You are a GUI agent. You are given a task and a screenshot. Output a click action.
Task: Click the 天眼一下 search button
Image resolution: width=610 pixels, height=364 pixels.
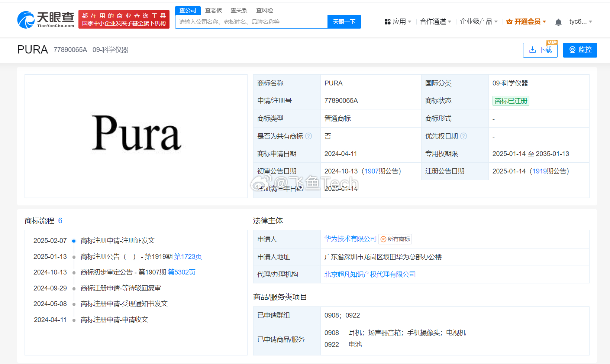(x=344, y=22)
